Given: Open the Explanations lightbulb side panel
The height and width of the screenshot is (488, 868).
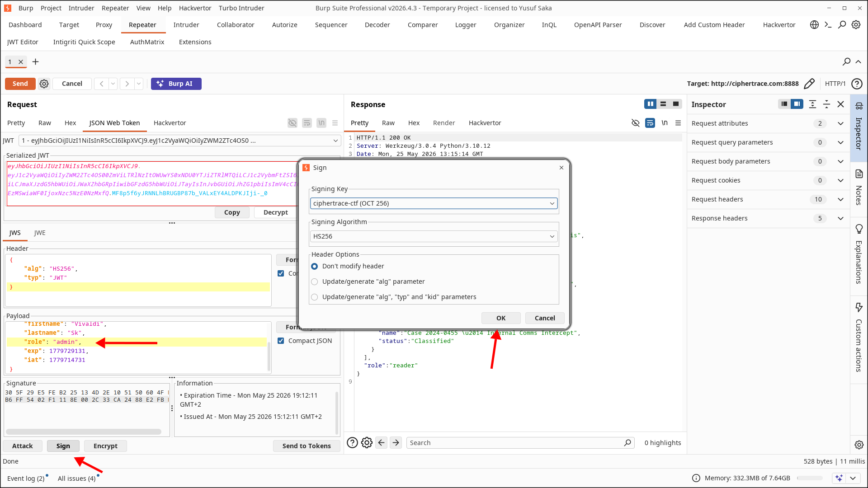Looking at the screenshot, I should click(859, 229).
